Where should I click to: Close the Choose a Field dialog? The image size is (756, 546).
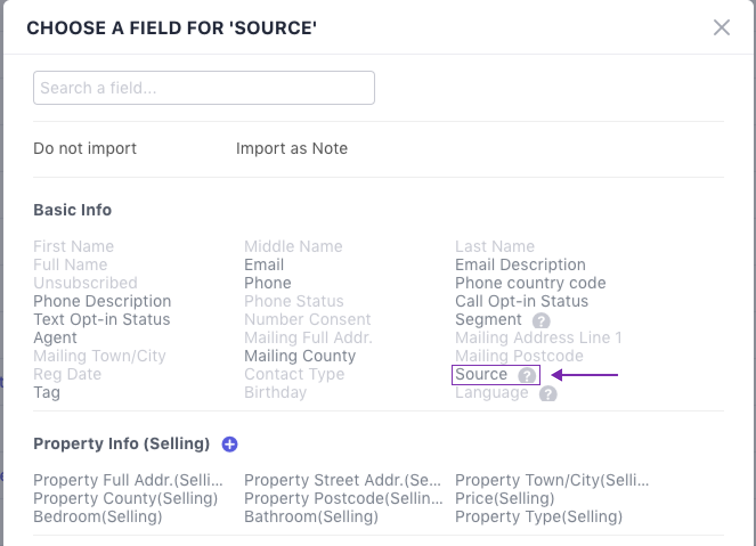pos(721,27)
